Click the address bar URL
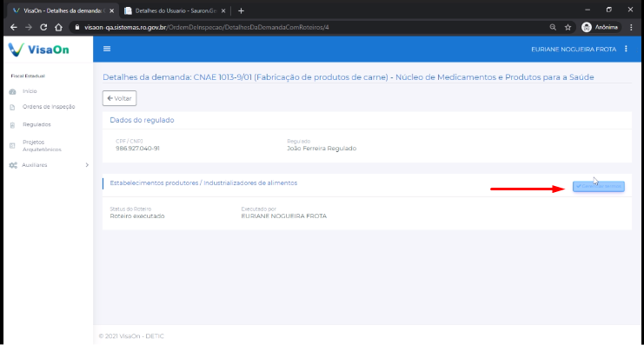This screenshot has height=345, width=644. click(207, 27)
